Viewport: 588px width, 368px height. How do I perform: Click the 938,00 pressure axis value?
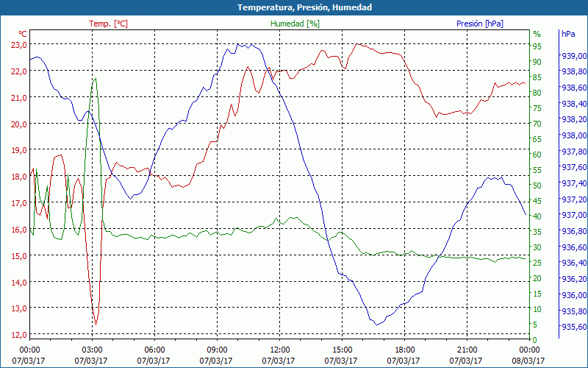click(574, 135)
